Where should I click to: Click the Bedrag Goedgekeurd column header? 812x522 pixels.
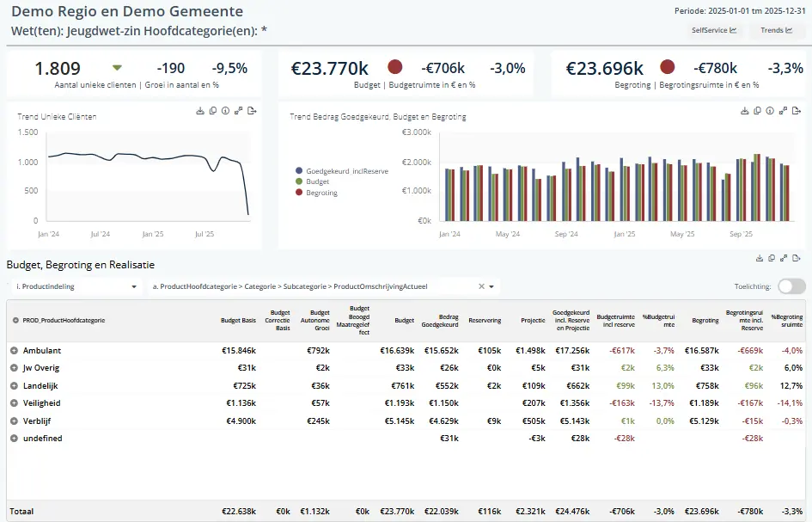pos(440,320)
